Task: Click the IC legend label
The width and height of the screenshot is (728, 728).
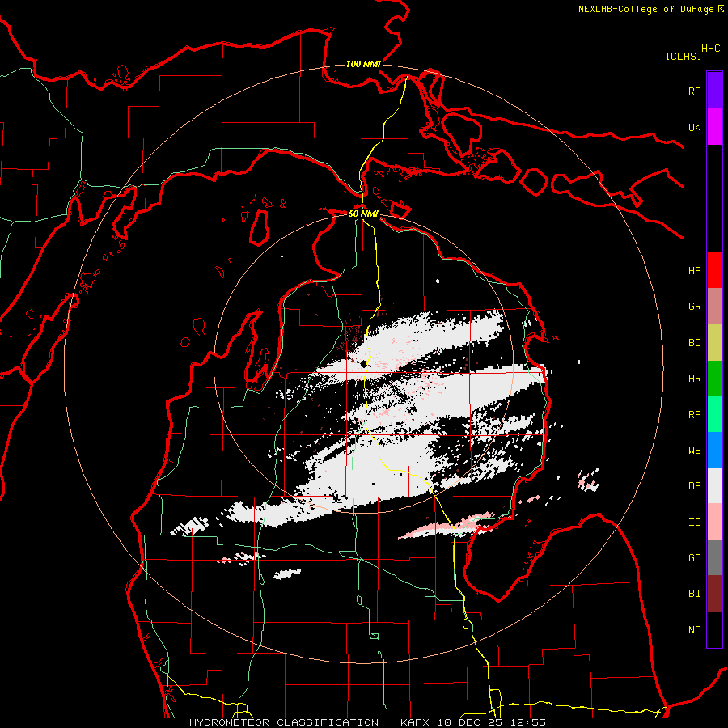Action: pyautogui.click(x=694, y=523)
